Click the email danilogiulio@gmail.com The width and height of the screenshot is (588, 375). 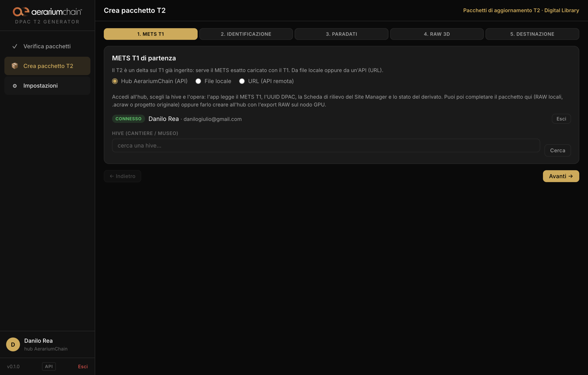pos(212,119)
